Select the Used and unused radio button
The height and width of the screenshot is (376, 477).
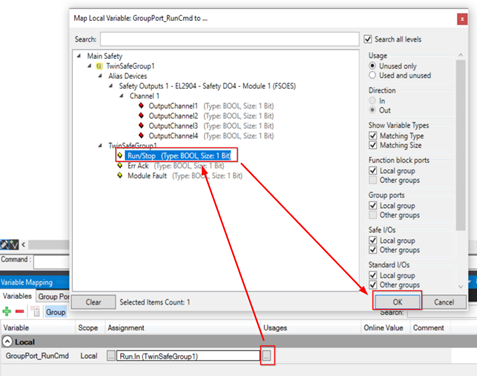tap(372, 75)
